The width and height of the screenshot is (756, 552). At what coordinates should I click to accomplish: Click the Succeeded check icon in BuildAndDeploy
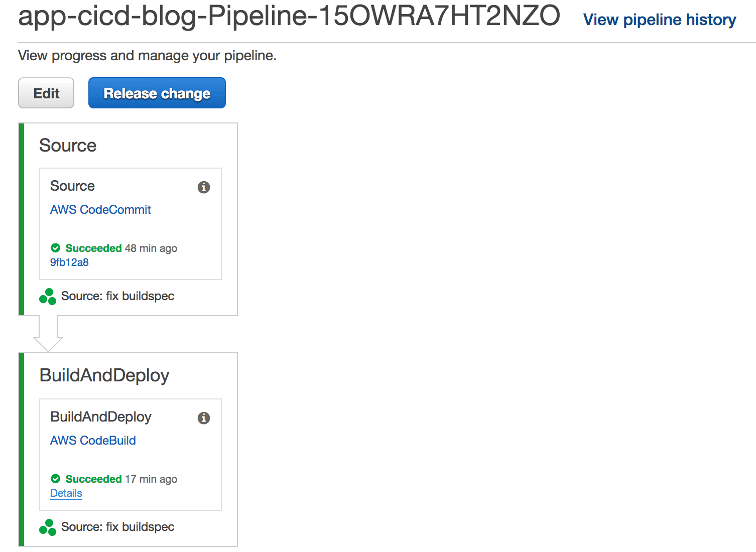pos(55,479)
